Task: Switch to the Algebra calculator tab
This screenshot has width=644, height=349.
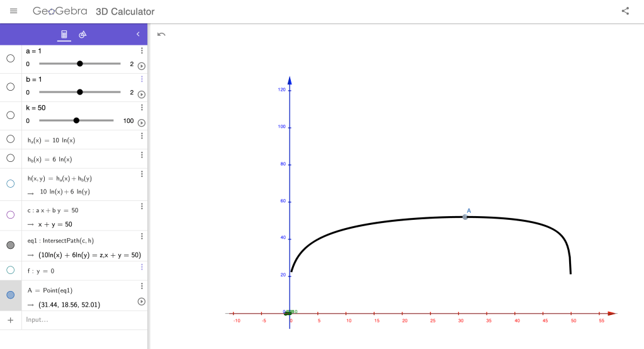Action: point(64,34)
